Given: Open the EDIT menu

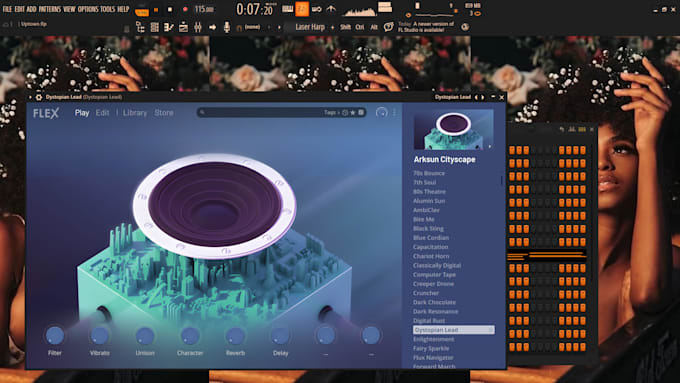Looking at the screenshot, I should (x=20, y=9).
